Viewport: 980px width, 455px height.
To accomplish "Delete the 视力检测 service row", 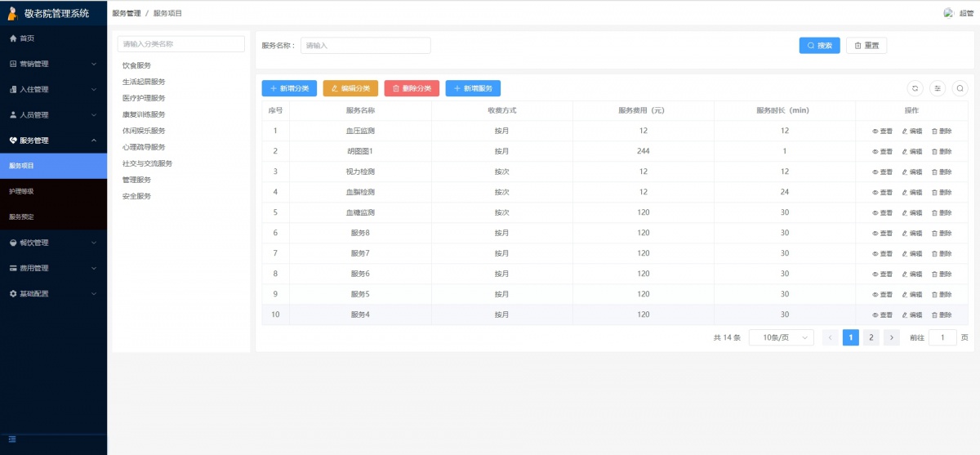I will (x=941, y=172).
